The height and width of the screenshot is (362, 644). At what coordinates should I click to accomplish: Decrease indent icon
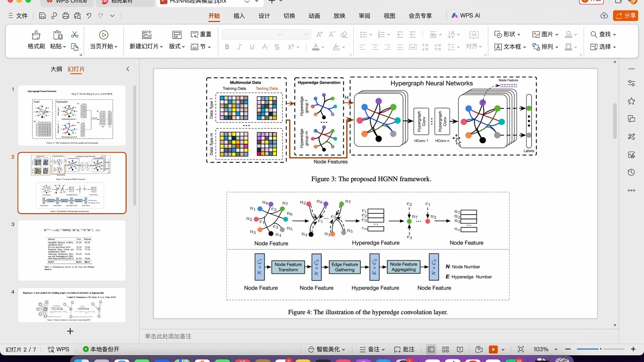click(x=400, y=34)
